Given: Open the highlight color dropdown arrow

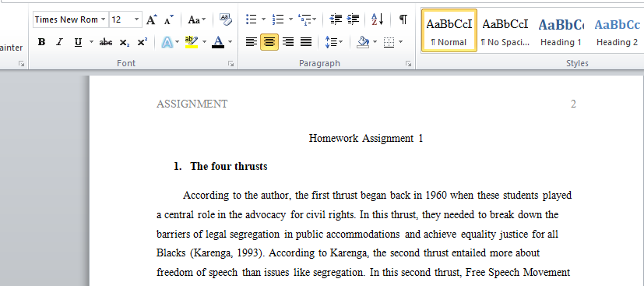Looking at the screenshot, I should pos(204,42).
